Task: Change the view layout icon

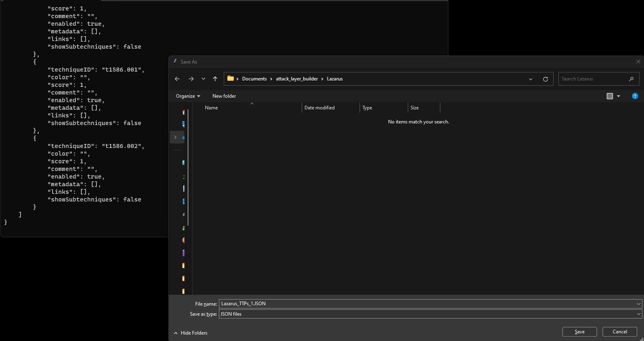Action: tap(610, 96)
